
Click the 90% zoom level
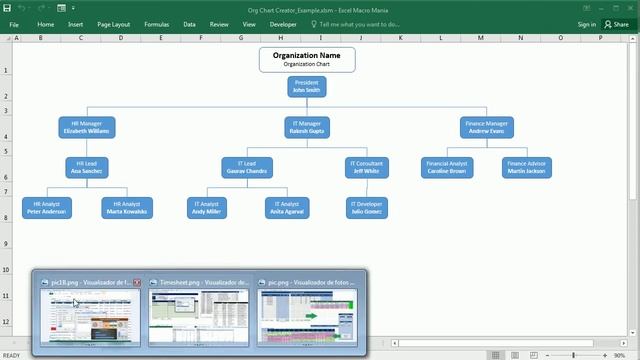(x=619, y=356)
